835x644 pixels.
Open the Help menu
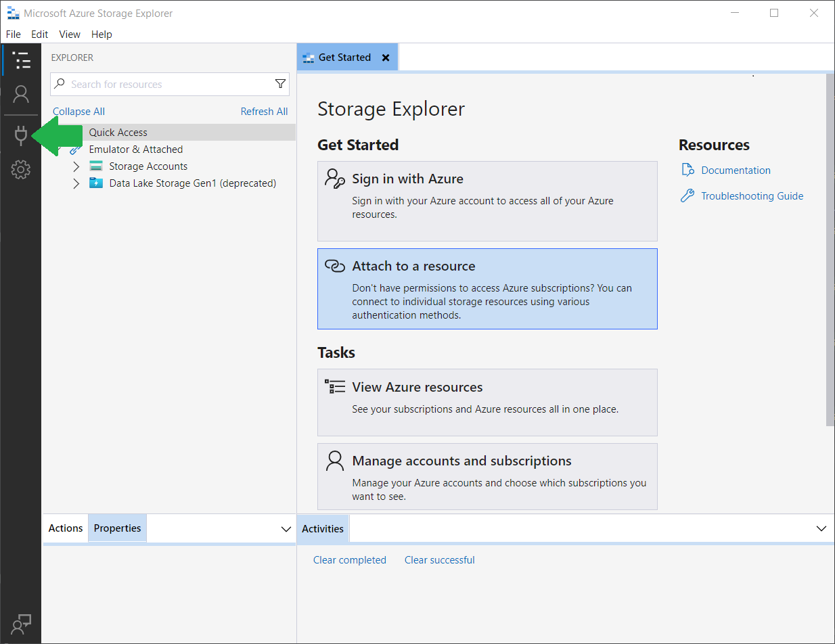pos(101,34)
